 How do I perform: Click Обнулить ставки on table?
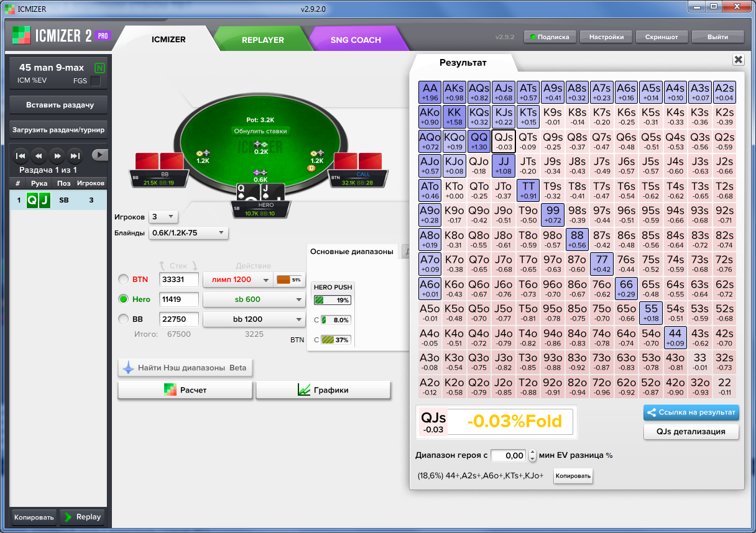coord(260,131)
